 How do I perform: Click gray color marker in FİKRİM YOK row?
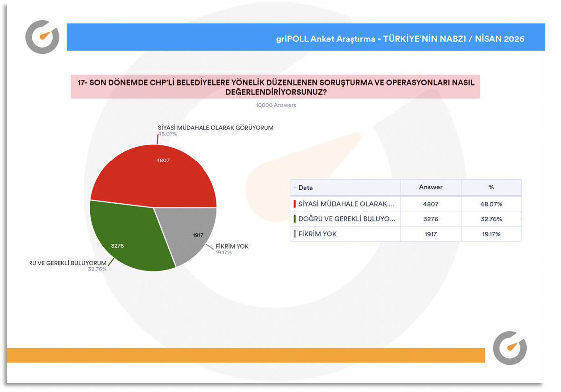coord(295,234)
